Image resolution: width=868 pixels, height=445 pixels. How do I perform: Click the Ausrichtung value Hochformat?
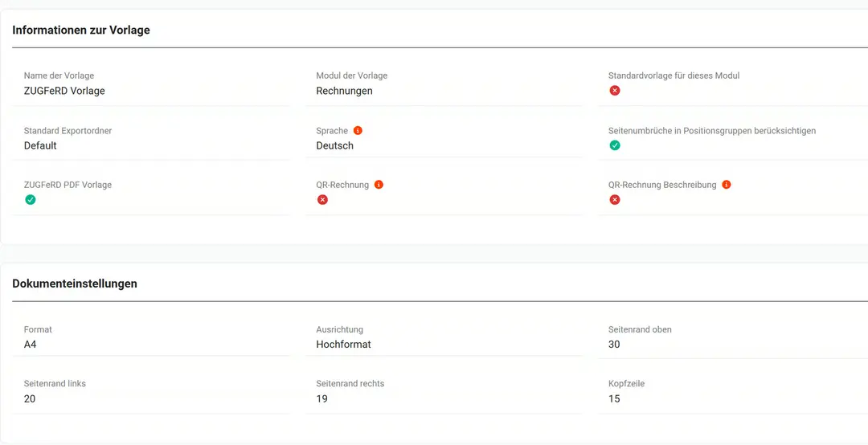(344, 345)
